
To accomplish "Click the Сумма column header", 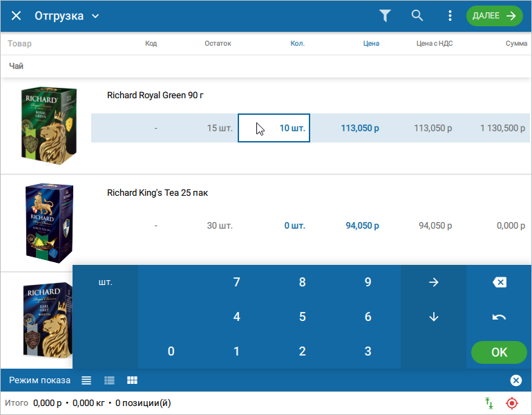I will (x=516, y=44).
